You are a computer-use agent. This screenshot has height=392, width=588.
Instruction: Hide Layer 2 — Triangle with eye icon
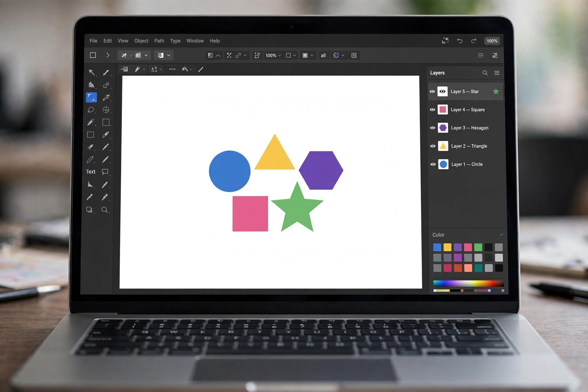[433, 146]
